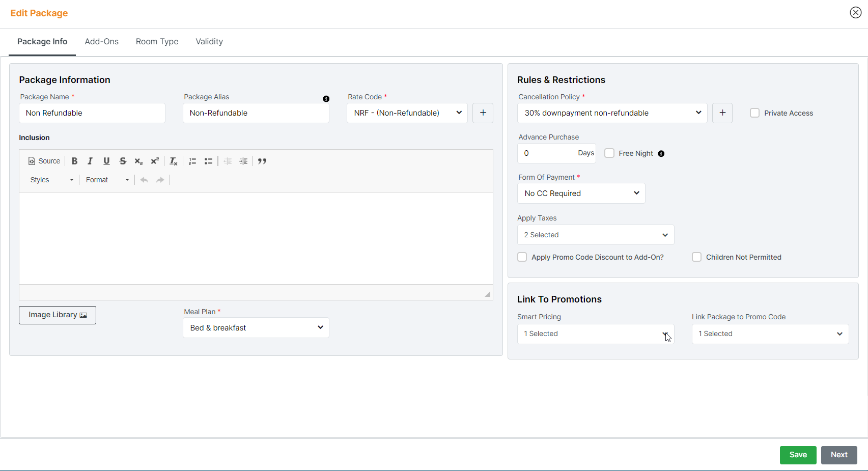Click the underline icon in editor
This screenshot has width=868, height=471.
[x=106, y=161]
